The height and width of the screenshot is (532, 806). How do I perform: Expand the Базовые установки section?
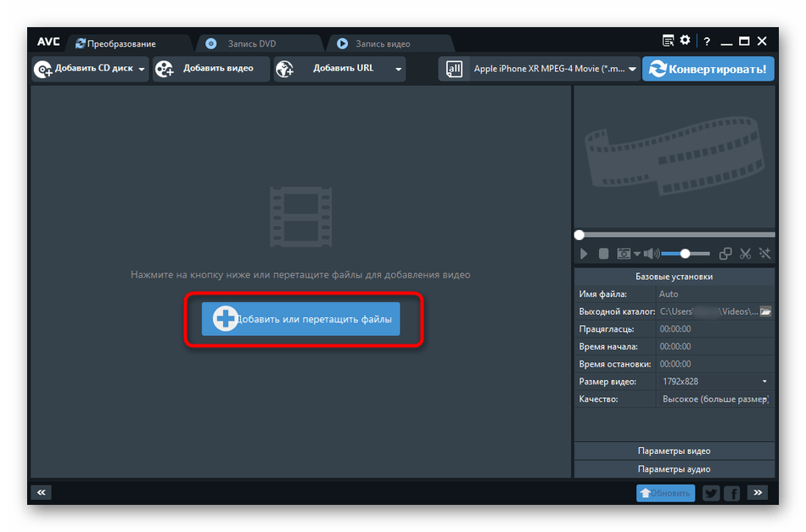[x=674, y=277]
